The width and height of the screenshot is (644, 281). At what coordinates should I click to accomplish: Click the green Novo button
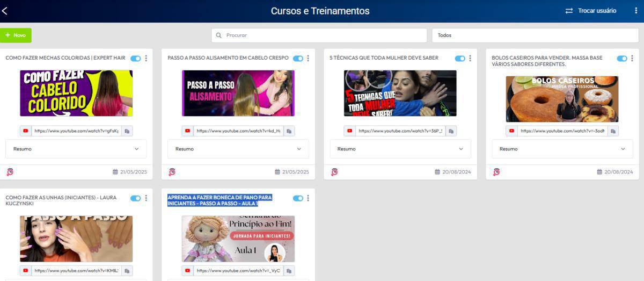pos(16,35)
